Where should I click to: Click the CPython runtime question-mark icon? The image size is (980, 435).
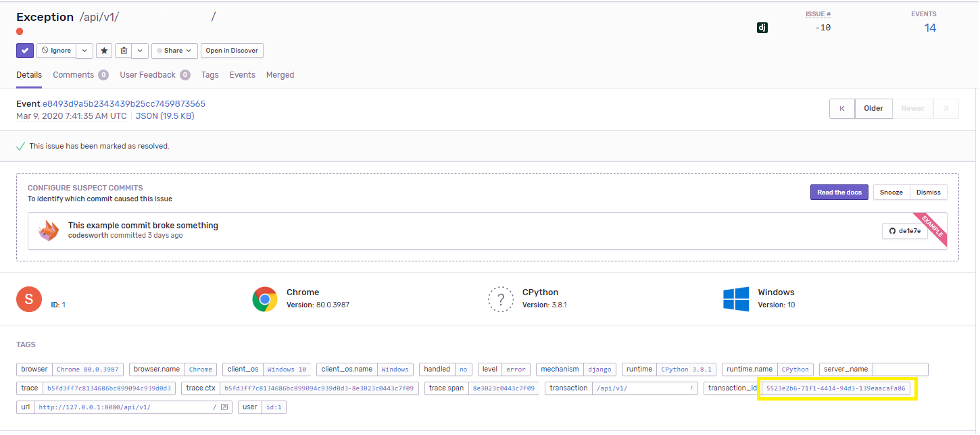(x=501, y=299)
